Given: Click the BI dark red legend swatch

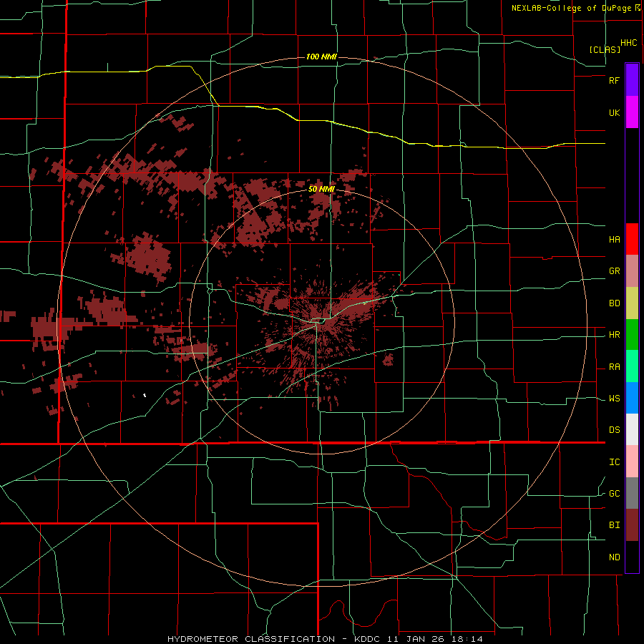Looking at the screenshot, I should click(632, 525).
